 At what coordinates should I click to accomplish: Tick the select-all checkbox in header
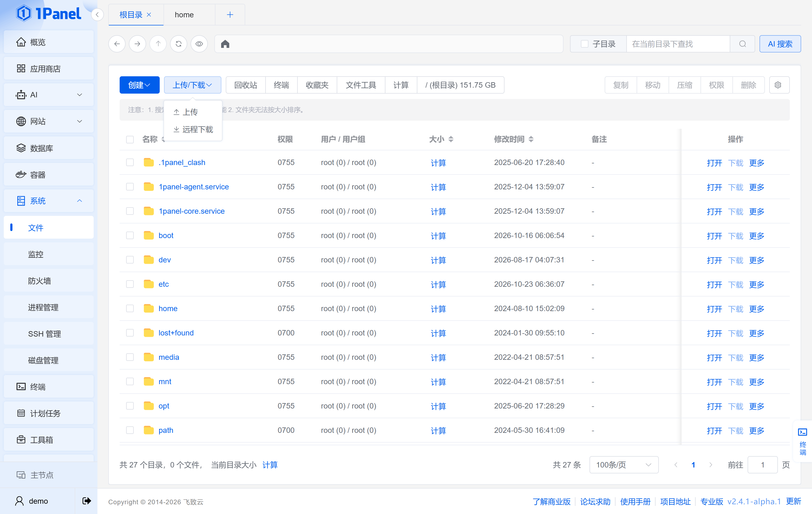pyautogui.click(x=130, y=139)
